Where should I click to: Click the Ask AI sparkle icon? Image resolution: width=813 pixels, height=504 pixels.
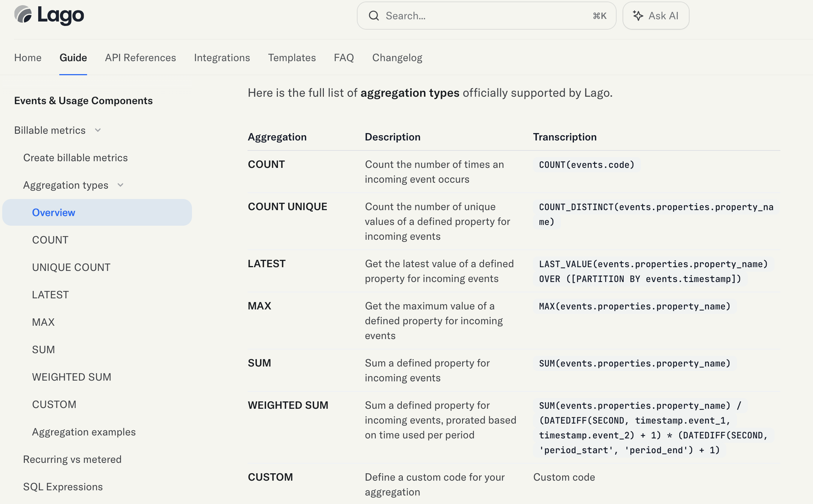pos(638,16)
